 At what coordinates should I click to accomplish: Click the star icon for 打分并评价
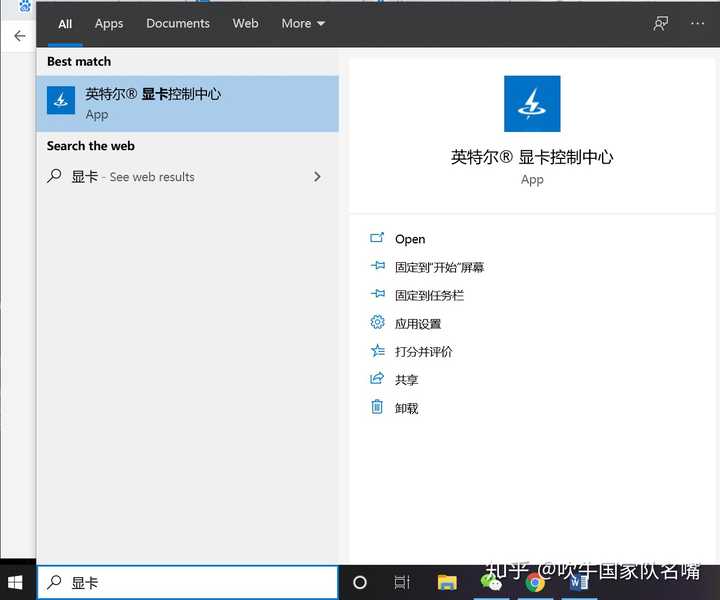click(377, 351)
